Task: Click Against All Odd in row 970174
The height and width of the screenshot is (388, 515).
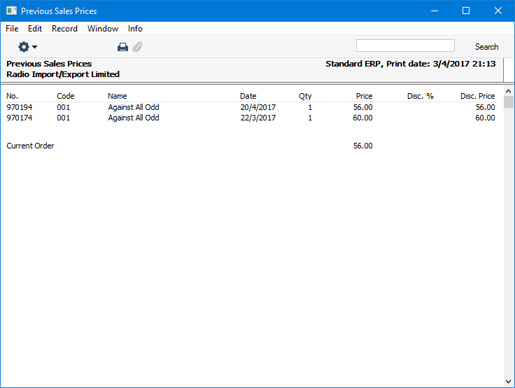Action: (x=133, y=118)
